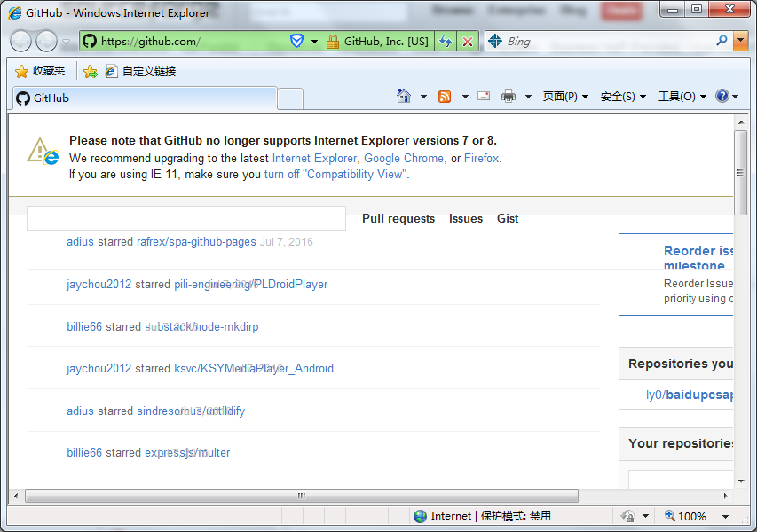Viewport: 757px width, 532px height.
Task: Open the expressjs/multer repository link
Action: click(187, 452)
